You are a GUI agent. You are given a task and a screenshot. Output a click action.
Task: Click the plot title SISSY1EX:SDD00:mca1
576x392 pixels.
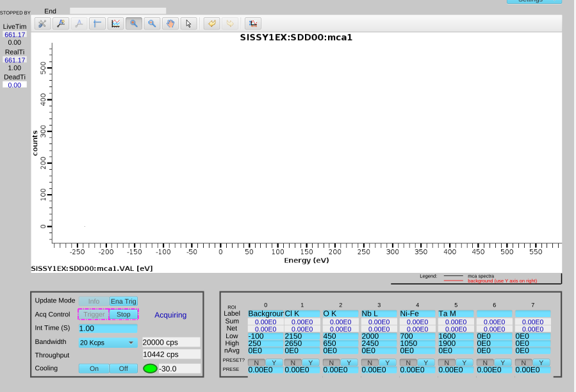[296, 38]
